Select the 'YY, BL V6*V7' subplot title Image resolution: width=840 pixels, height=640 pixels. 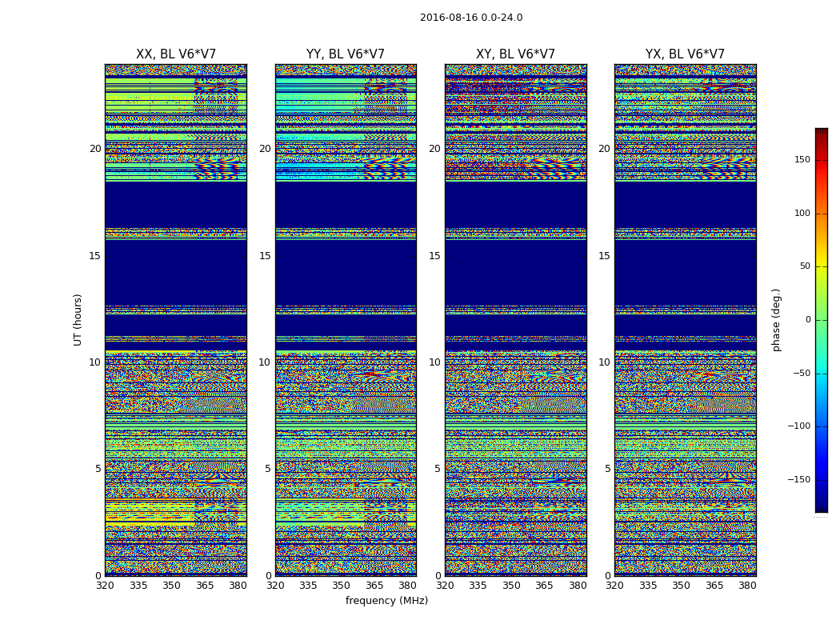tap(346, 54)
